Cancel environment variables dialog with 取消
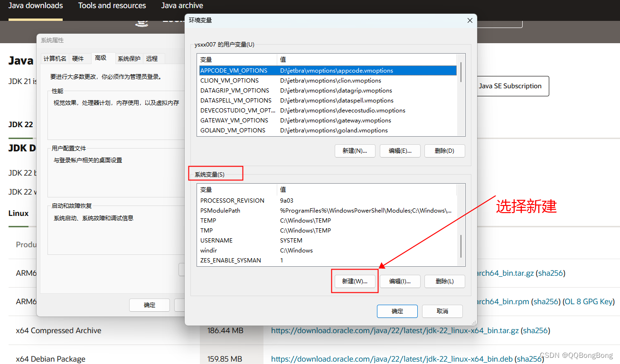Image resolution: width=620 pixels, height=364 pixels. click(x=442, y=311)
